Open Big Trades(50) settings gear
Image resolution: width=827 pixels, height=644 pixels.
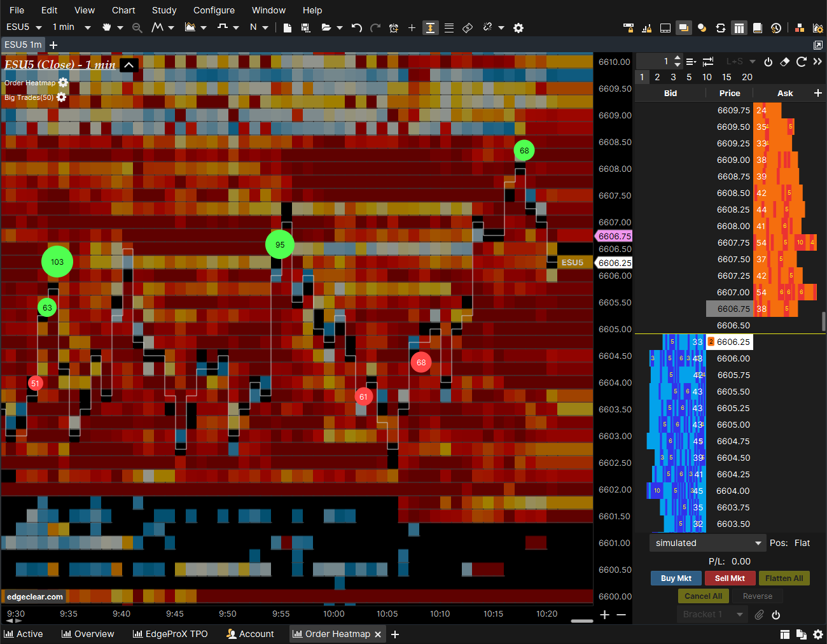[x=61, y=97]
